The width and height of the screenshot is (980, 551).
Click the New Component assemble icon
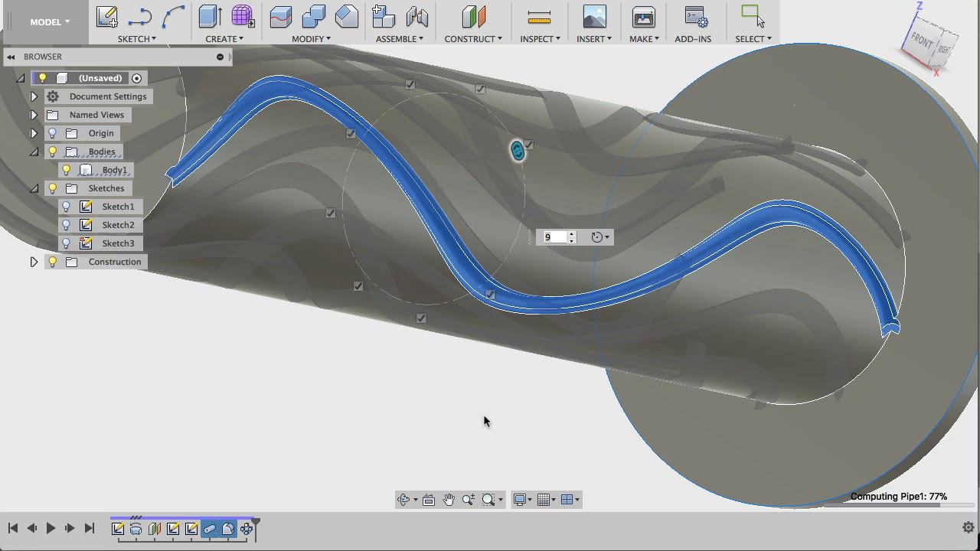pyautogui.click(x=384, y=17)
